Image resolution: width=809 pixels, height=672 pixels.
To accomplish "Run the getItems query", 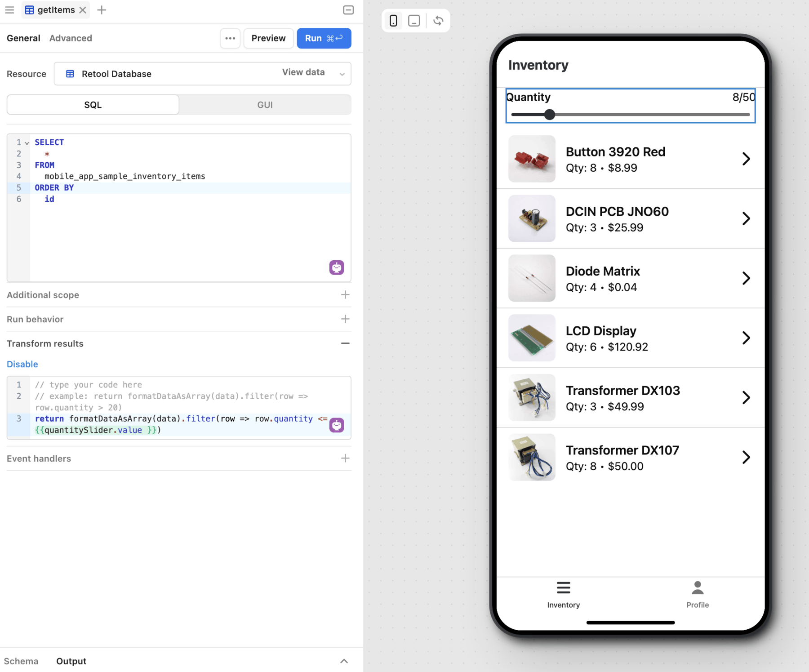I will point(324,38).
